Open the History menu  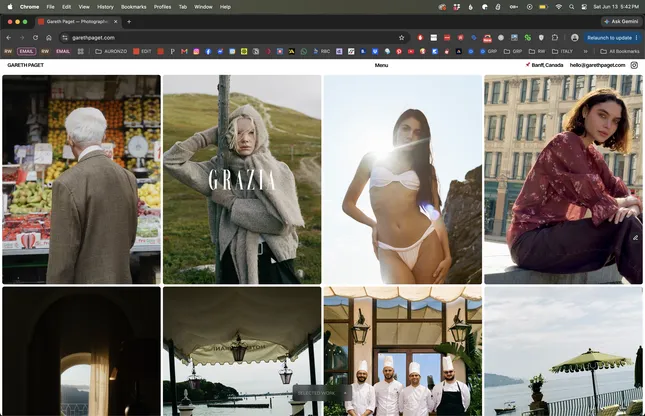tap(105, 7)
